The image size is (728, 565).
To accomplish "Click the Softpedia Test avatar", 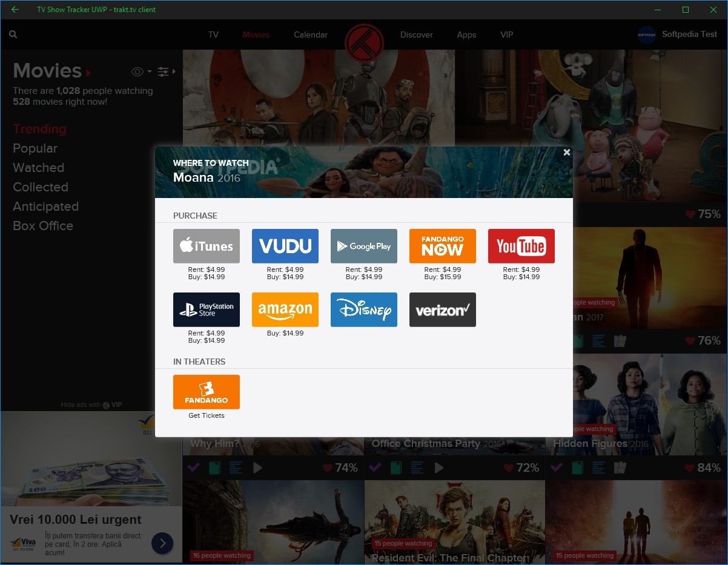I will (647, 35).
